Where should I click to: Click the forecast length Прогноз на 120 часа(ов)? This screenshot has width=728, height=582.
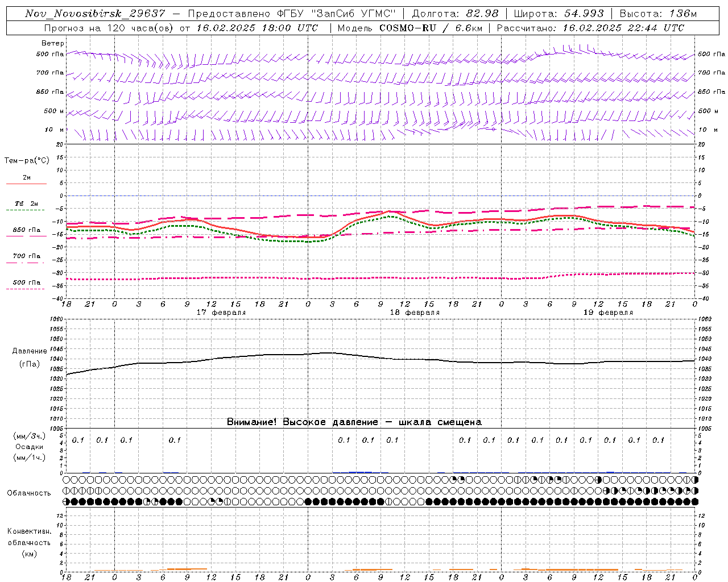[109, 28]
